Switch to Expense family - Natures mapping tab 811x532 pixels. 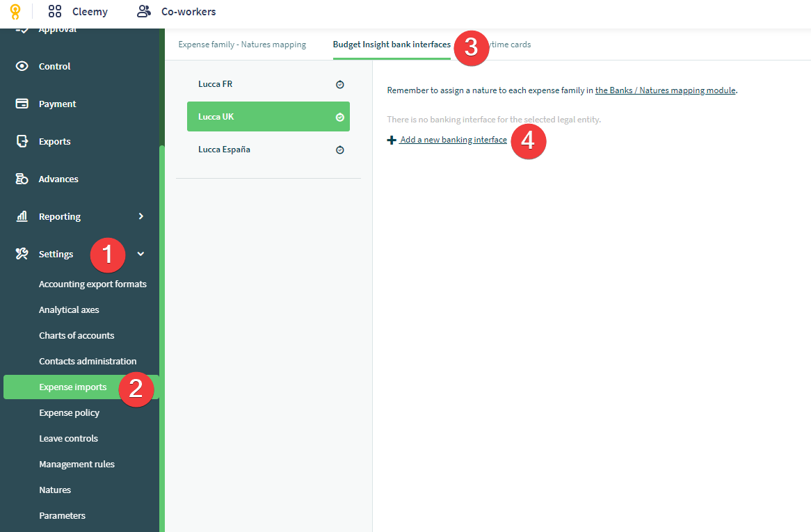point(242,45)
